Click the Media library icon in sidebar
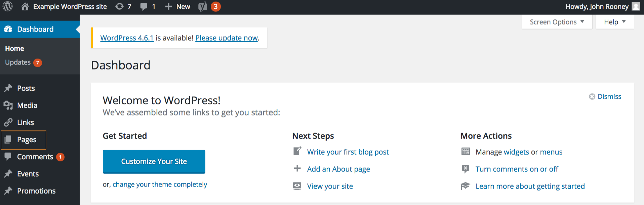Image resolution: width=644 pixels, height=205 pixels. coord(8,105)
